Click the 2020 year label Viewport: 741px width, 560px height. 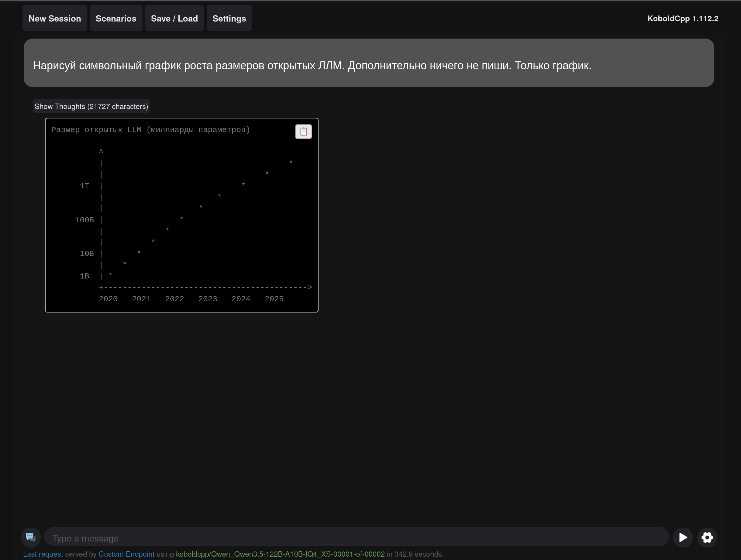pyautogui.click(x=108, y=299)
